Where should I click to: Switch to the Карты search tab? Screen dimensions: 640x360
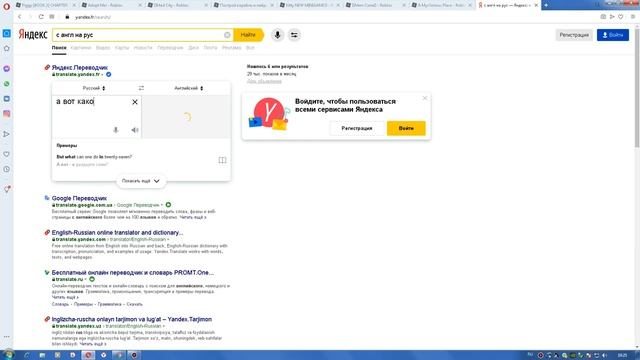pos(122,48)
